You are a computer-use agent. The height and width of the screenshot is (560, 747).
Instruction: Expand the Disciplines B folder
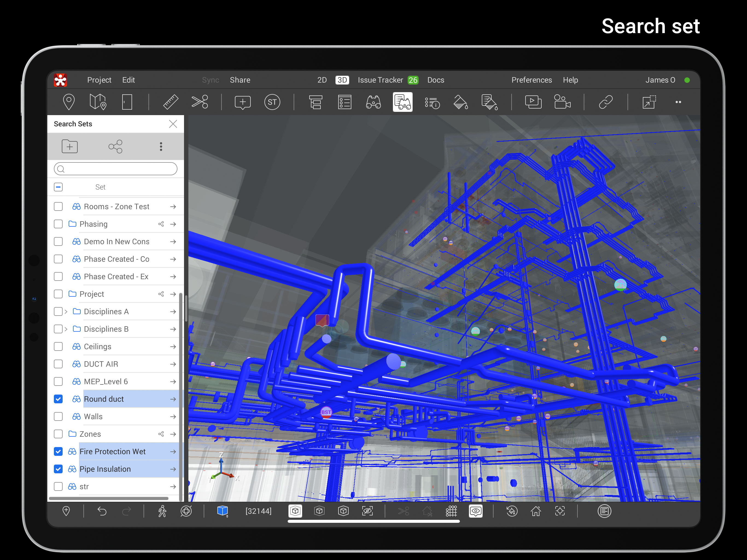66,329
